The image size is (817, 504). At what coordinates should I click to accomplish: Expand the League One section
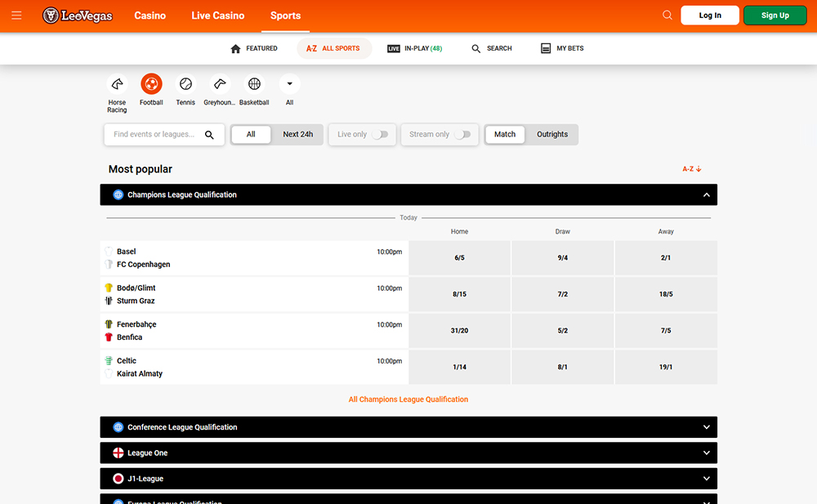coord(706,453)
